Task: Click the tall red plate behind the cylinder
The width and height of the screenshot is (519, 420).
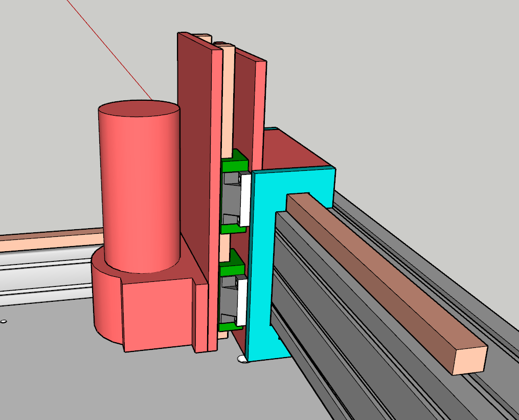Action: (194, 153)
